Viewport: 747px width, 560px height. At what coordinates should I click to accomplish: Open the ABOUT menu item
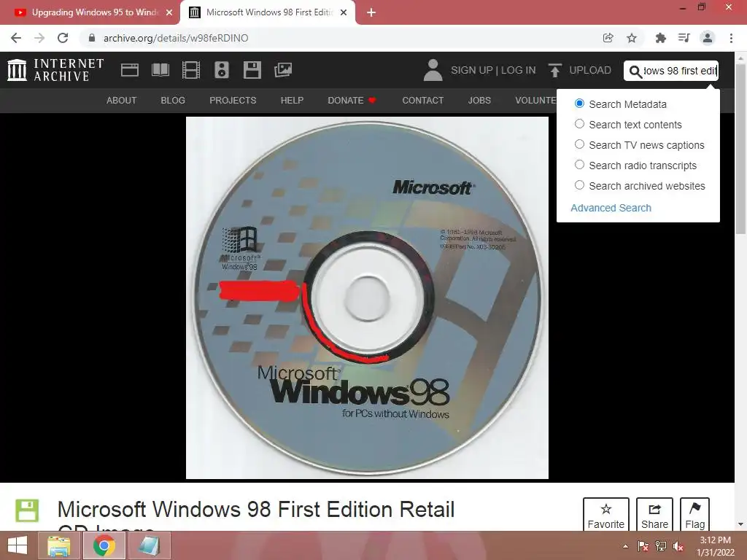122,101
